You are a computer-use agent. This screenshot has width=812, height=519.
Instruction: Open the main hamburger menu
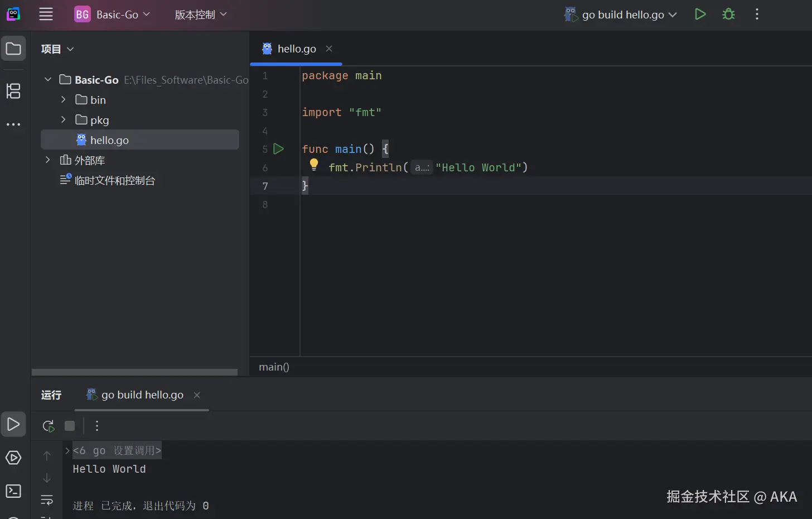pyautogui.click(x=46, y=15)
